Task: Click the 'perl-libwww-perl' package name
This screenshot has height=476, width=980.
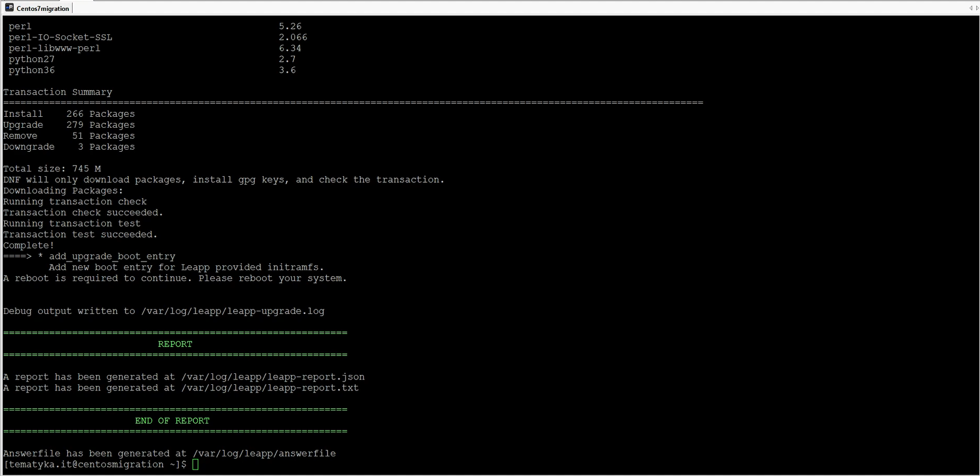Action: pos(55,48)
